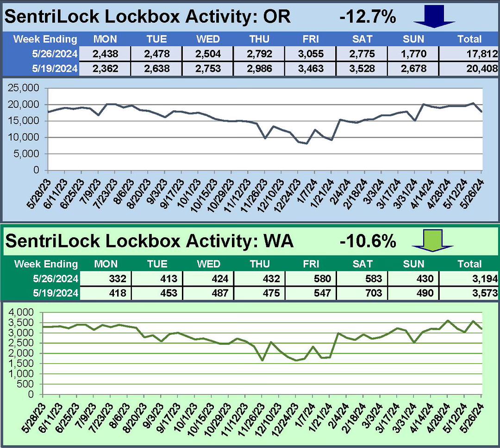
Task: Click the 'SentriLock Lockbox Activity: OR' title
Action: [x=148, y=17]
